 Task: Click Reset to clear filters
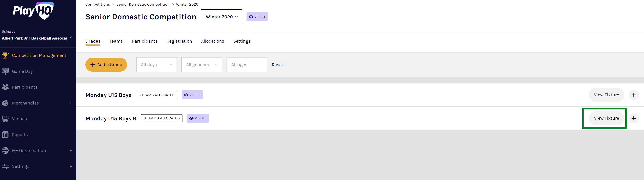tap(278, 65)
